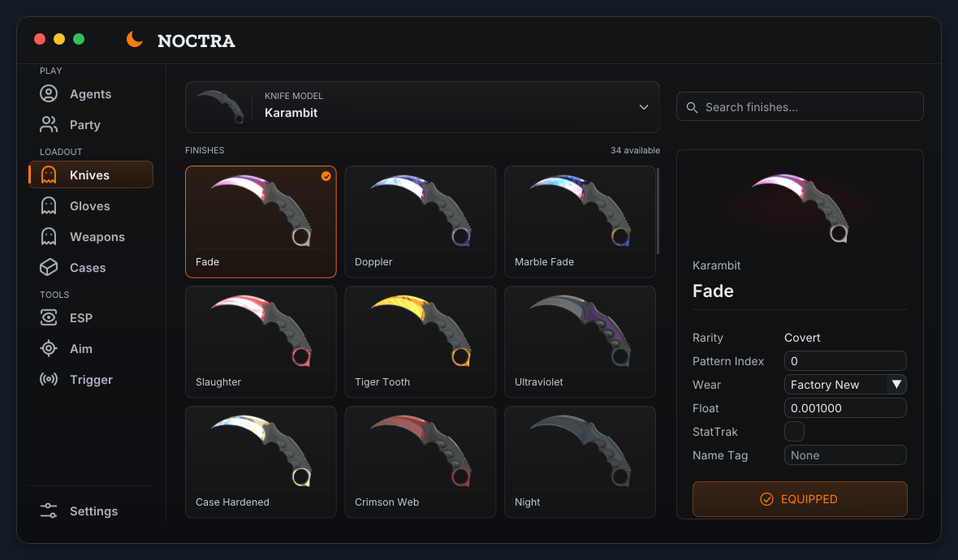Open the Gloves menu label
This screenshot has width=958, height=560.
coord(90,206)
